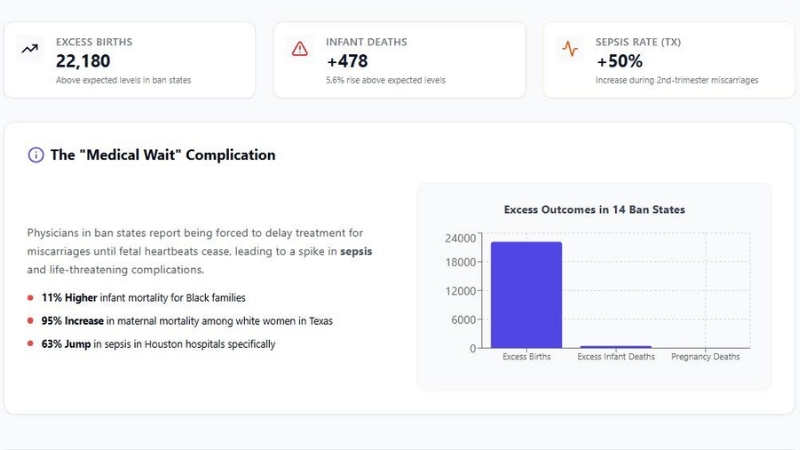Click the 24000 y-axis tick label
The height and width of the screenshot is (450, 800).
(x=460, y=238)
